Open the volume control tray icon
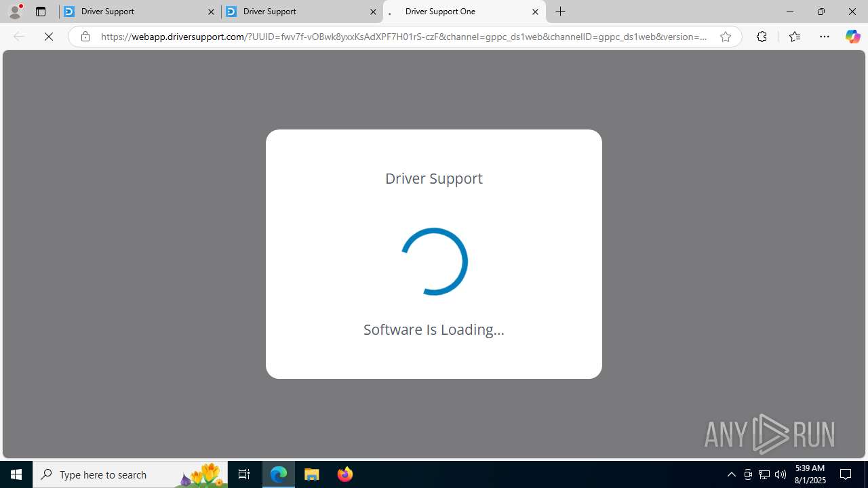This screenshot has height=488, width=868. 781,474
